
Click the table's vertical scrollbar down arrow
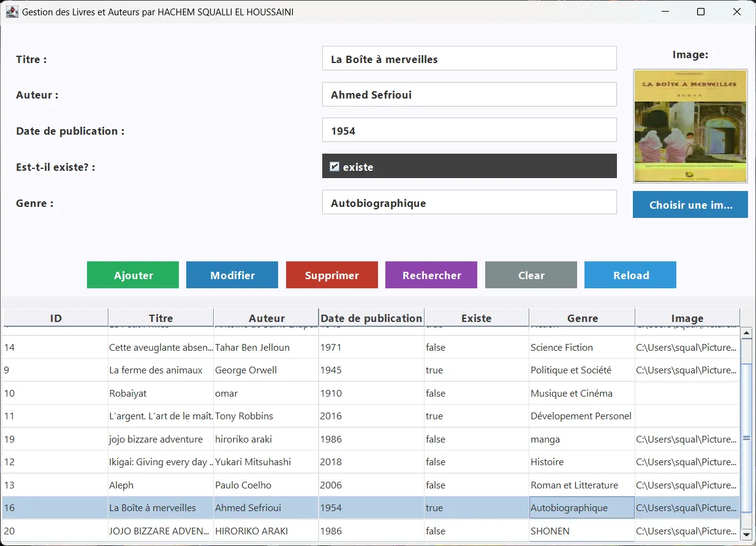pos(746,531)
